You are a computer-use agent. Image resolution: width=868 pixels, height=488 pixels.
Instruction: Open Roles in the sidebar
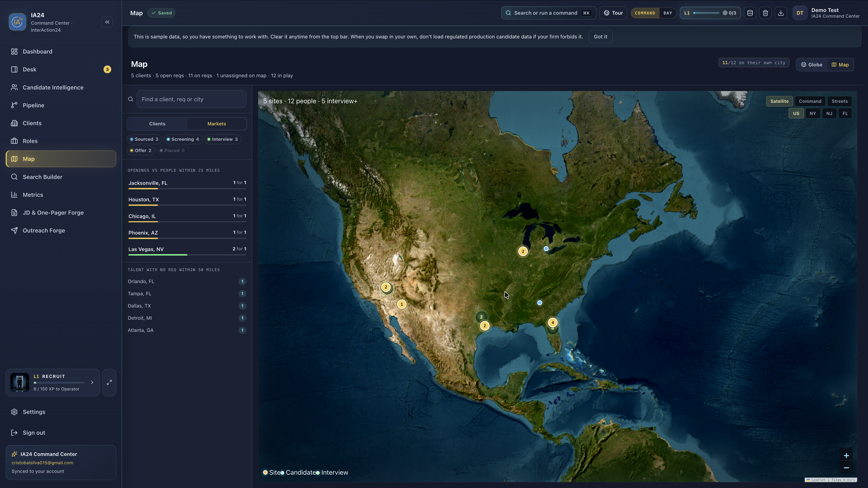pos(61,141)
